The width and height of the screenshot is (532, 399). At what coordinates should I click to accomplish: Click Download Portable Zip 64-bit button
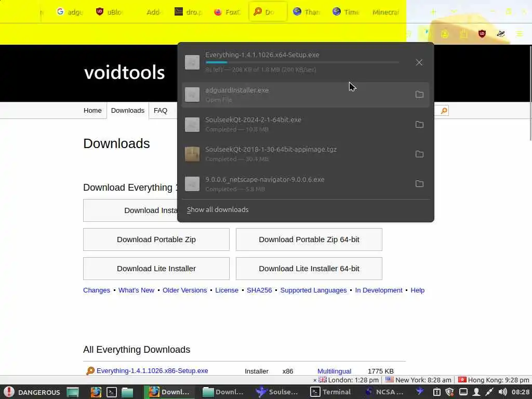click(x=309, y=240)
